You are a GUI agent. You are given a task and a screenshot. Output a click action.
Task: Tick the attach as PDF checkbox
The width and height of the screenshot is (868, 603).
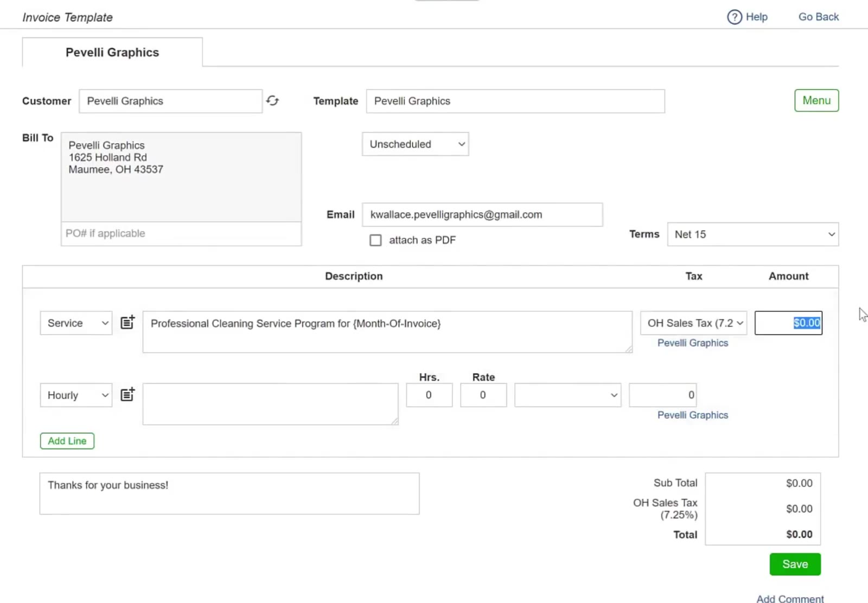(375, 240)
